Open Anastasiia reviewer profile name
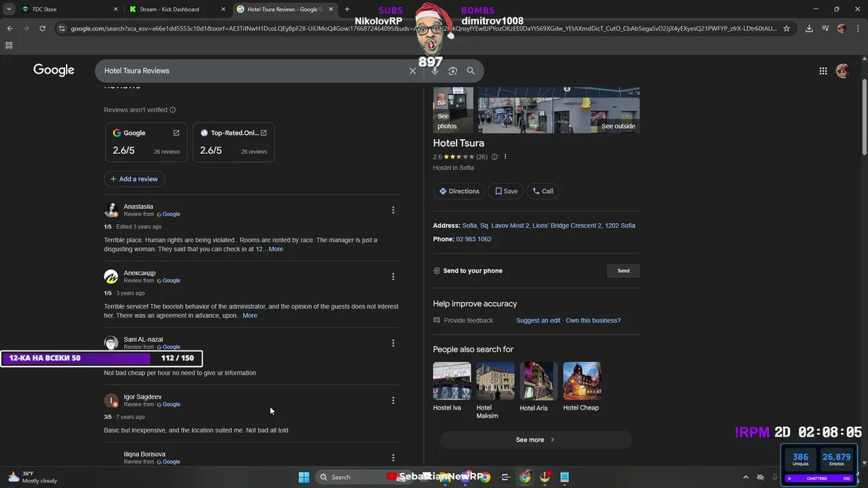 138,207
